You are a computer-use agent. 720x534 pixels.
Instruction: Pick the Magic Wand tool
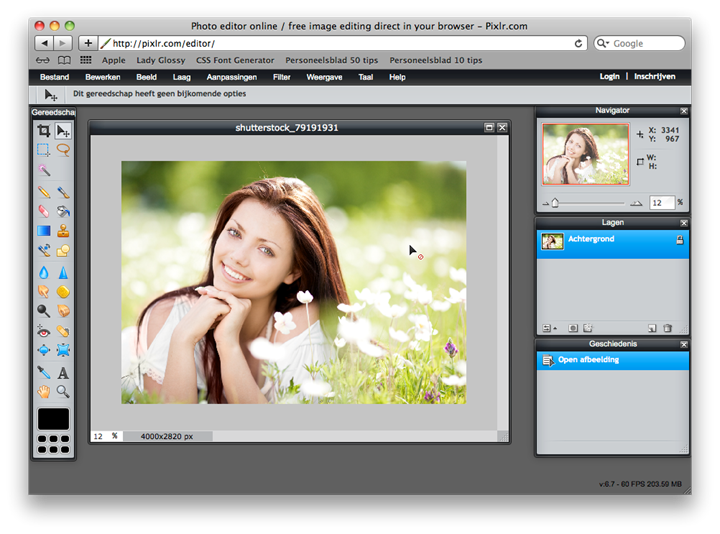(43, 170)
